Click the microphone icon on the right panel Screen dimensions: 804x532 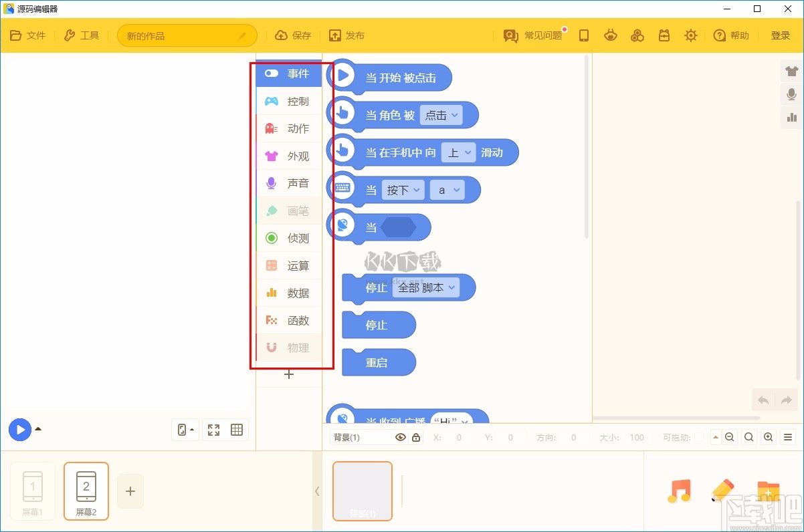[791, 94]
